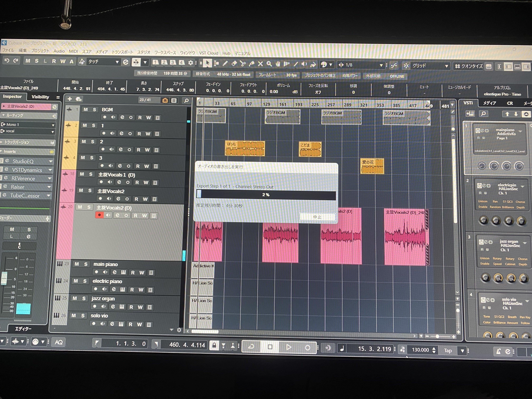532x399 pixels.
Task: Activate the transport Cycle loop button
Action: point(251,347)
